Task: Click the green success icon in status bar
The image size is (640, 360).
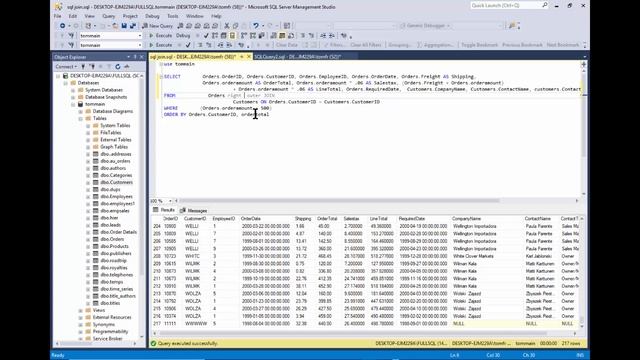Action: 153,343
